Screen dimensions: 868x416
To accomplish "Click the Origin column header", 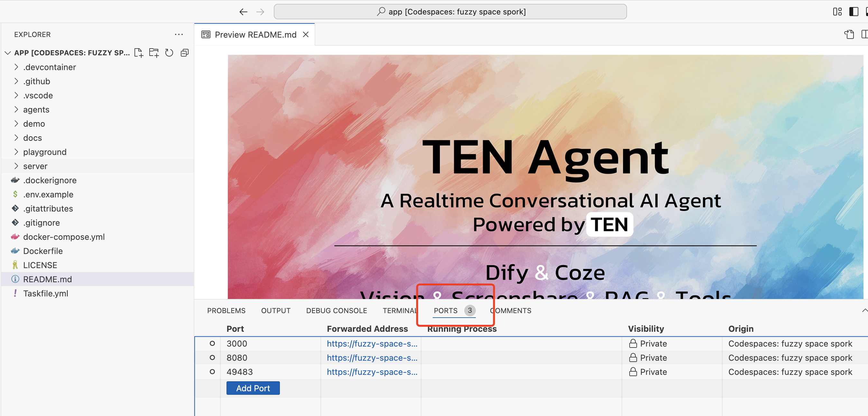I will (x=741, y=329).
